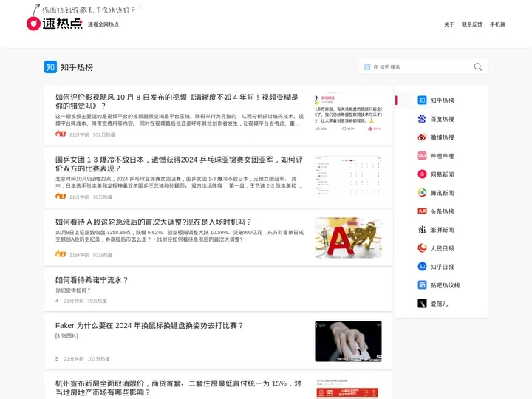Click the 北京时间10月9日 article summary
This screenshot has width=532, height=399.
coord(179,183)
